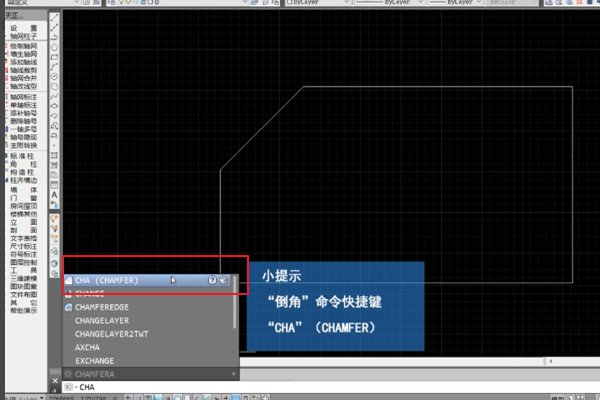Select the Polygon tool
The height and width of the screenshot is (400, 600).
pos(54,47)
